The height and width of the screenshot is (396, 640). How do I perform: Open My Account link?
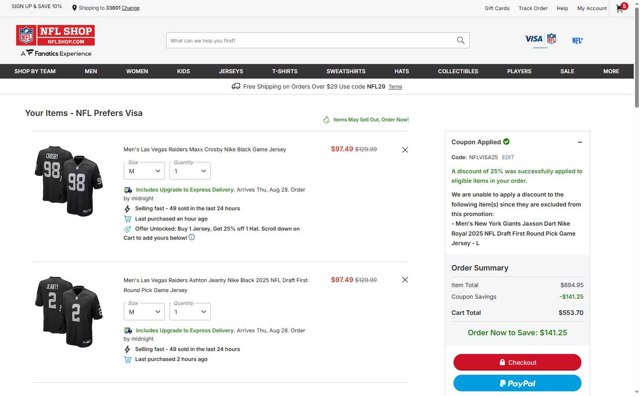(x=592, y=8)
